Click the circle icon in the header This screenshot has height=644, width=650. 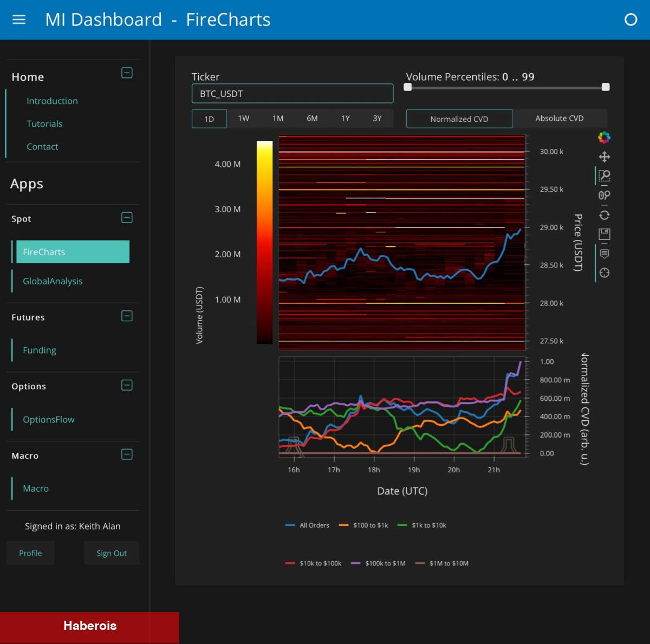630,19
